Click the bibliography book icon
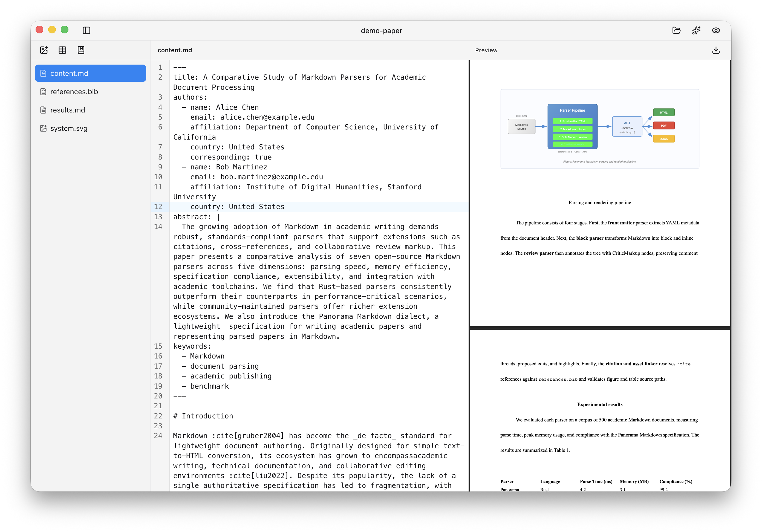Screen dimensions: 762x532 click(81, 50)
